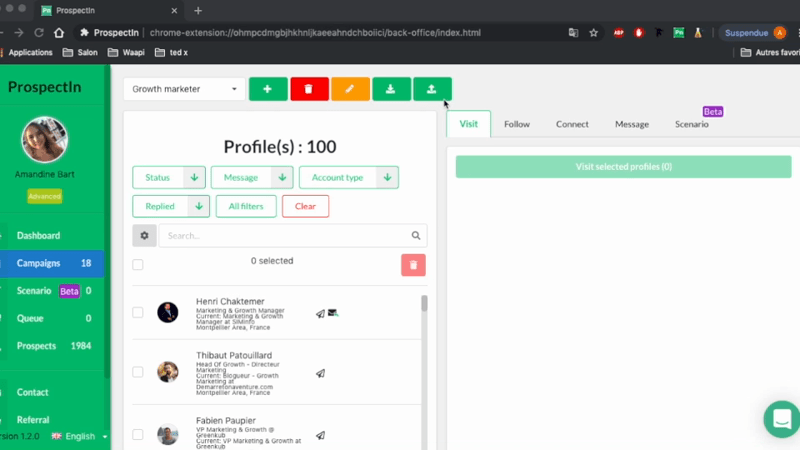Click the Fabien Paupier name
The width and height of the screenshot is (800, 450).
tap(226, 420)
